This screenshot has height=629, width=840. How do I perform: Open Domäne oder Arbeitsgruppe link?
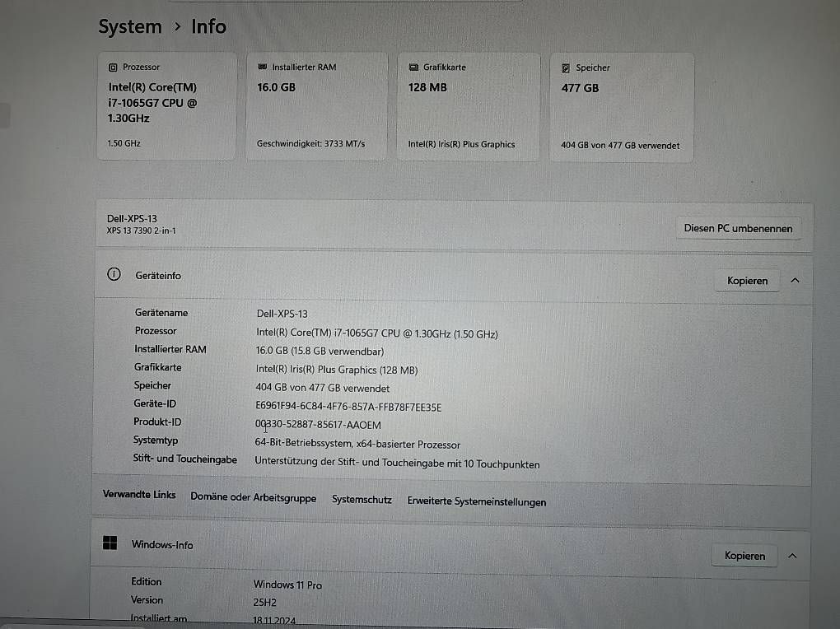coord(254,497)
